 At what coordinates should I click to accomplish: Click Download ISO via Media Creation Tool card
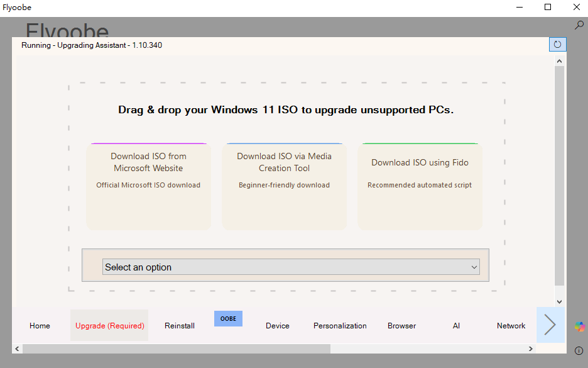point(284,186)
